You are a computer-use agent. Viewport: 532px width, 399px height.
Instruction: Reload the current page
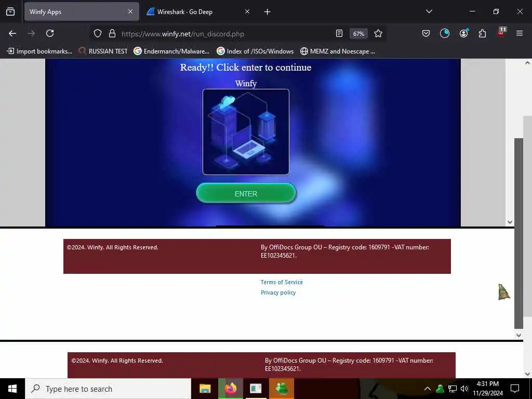click(50, 33)
